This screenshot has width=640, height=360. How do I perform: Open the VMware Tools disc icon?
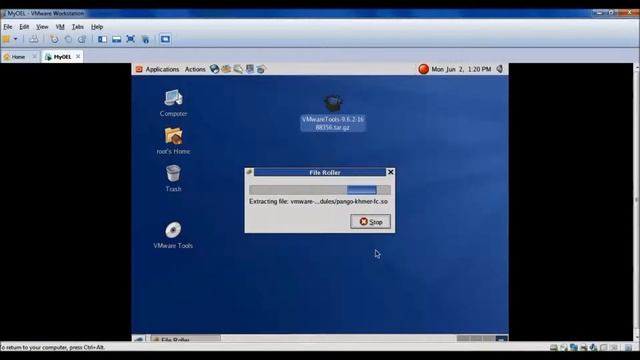[173, 235]
